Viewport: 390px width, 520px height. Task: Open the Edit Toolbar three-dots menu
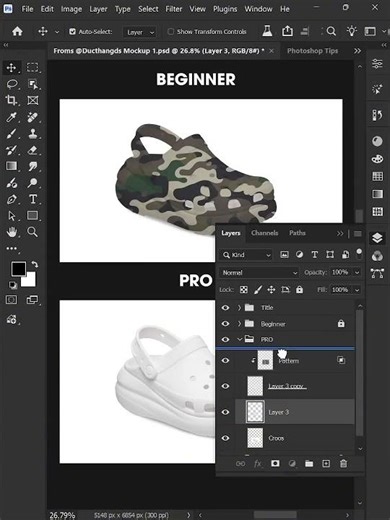[x=11, y=248]
